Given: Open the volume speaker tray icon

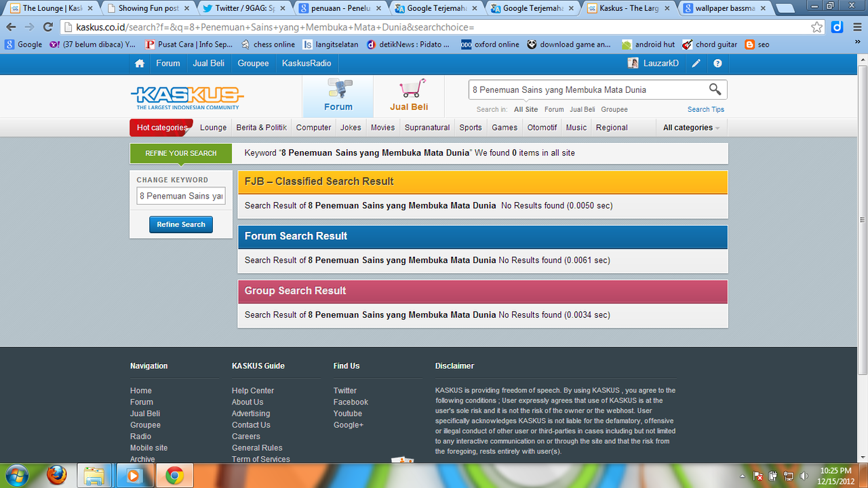Looking at the screenshot, I should pyautogui.click(x=804, y=476).
